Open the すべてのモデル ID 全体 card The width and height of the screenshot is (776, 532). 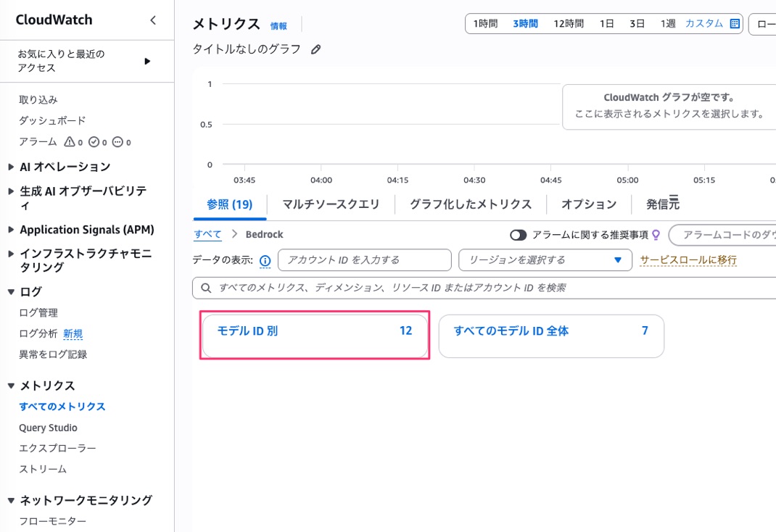click(551, 336)
